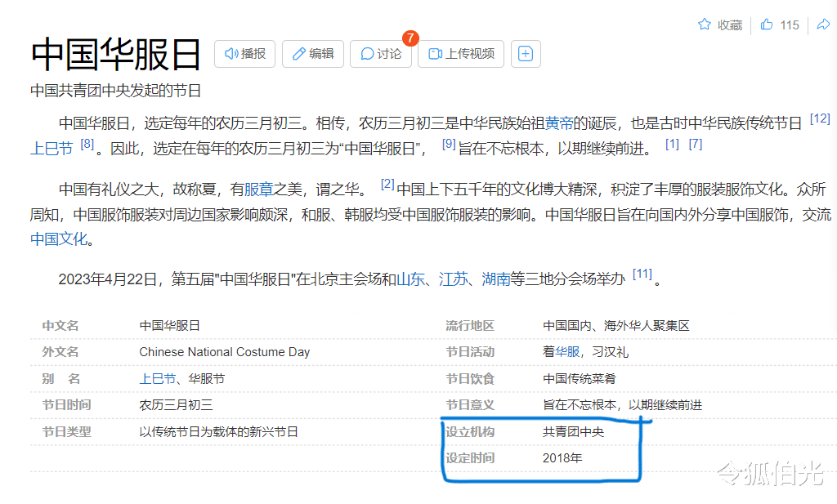Click citation reference [1]
The height and width of the screenshot is (504, 837).
point(672,144)
